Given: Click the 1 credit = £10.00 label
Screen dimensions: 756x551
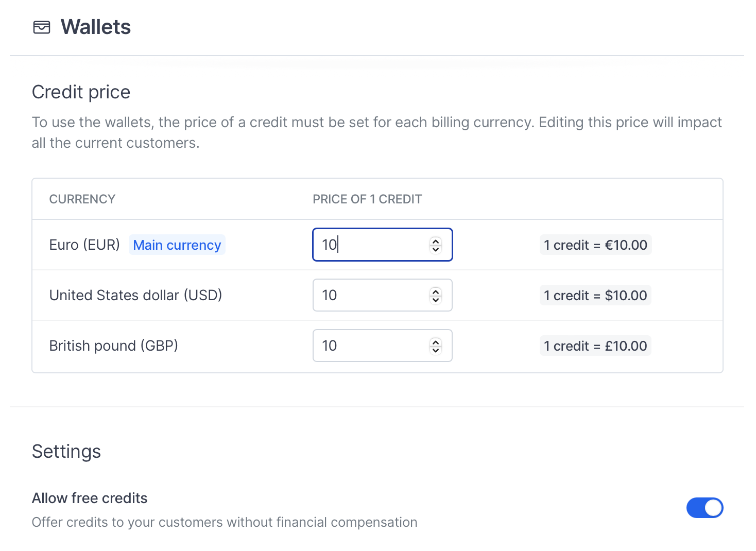Looking at the screenshot, I should tap(595, 346).
